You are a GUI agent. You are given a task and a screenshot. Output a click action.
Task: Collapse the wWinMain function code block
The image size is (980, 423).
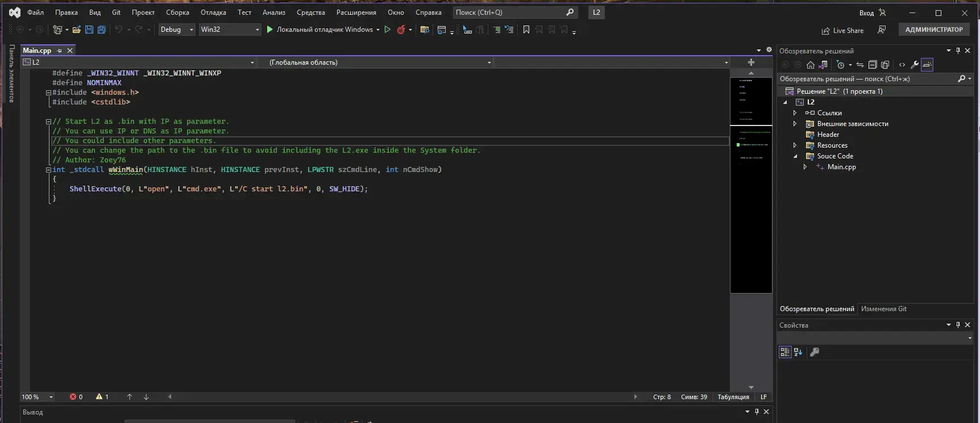[48, 170]
